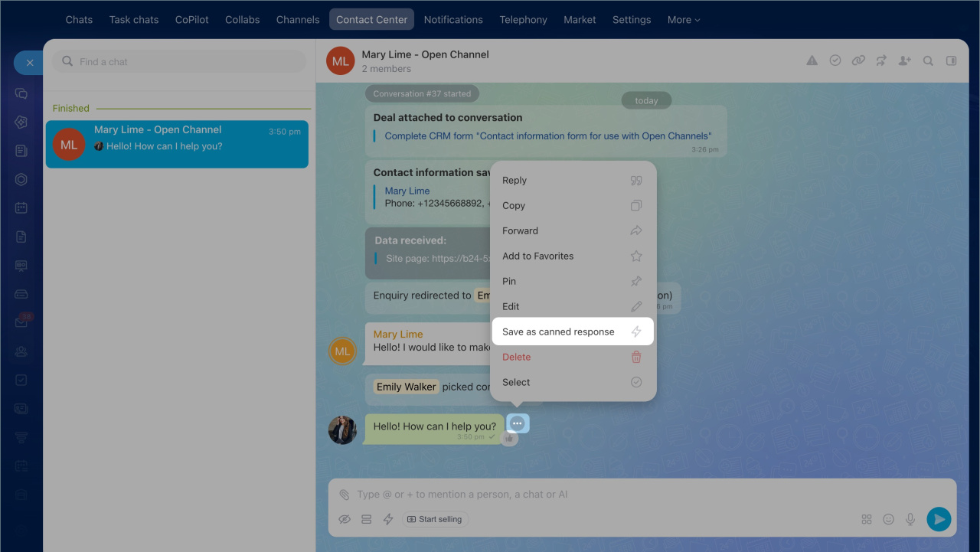Click the search icon in chat header
Image resolution: width=980 pixels, height=552 pixels.
(928, 60)
